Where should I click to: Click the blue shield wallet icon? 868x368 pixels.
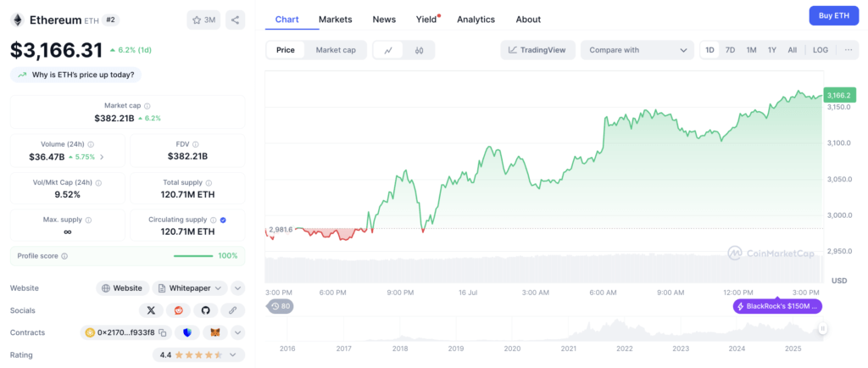pyautogui.click(x=187, y=332)
